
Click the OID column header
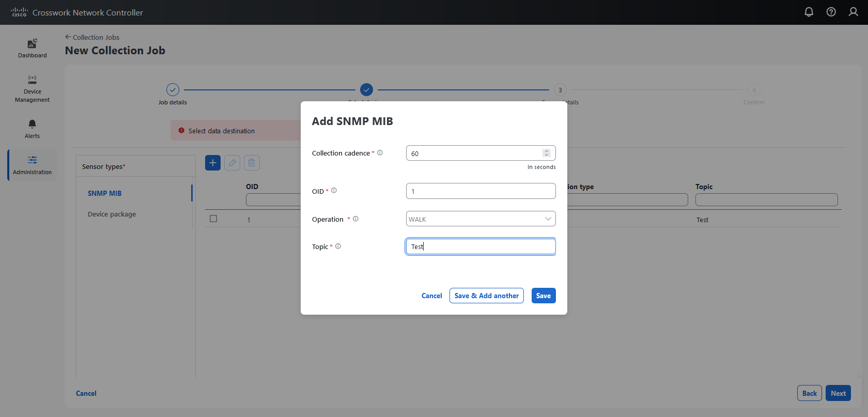coord(252,187)
